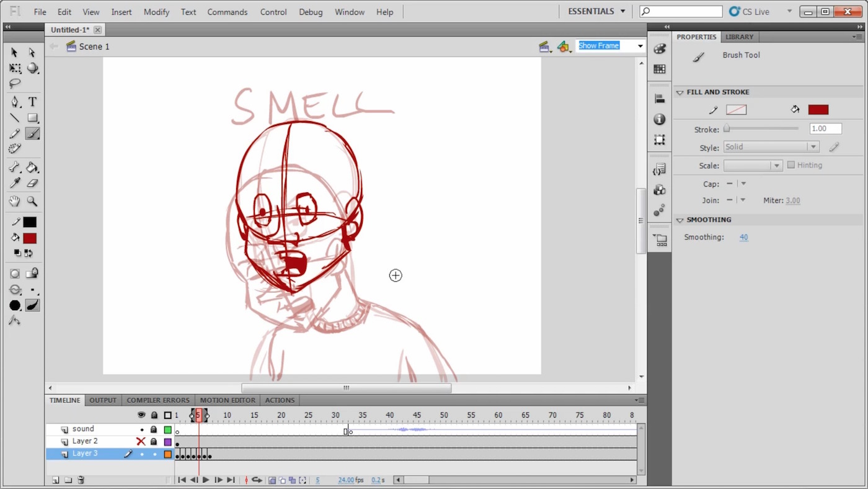Image resolution: width=868 pixels, height=489 pixels.
Task: Enable the Hinting checkbox
Action: 791,165
